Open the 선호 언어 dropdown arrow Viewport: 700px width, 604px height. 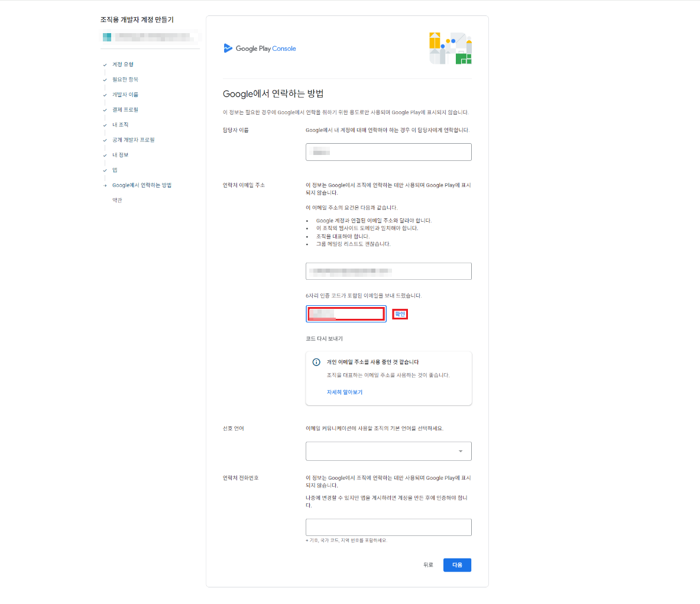click(461, 451)
